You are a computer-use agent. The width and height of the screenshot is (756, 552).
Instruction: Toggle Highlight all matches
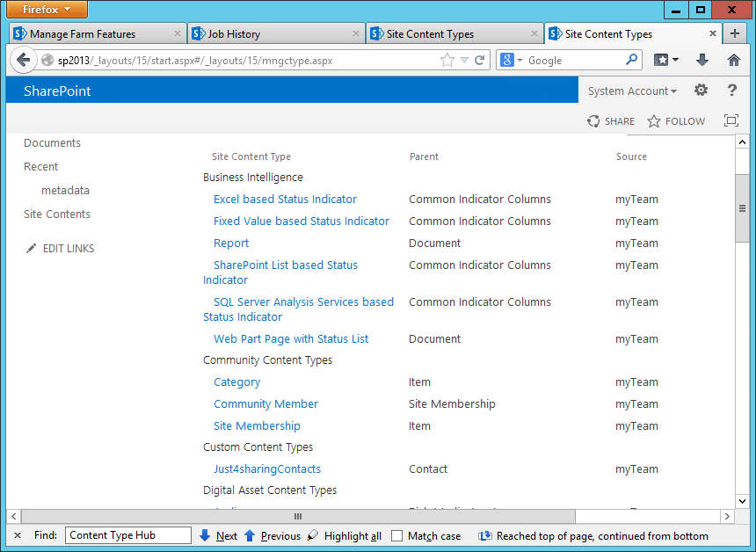coord(345,535)
